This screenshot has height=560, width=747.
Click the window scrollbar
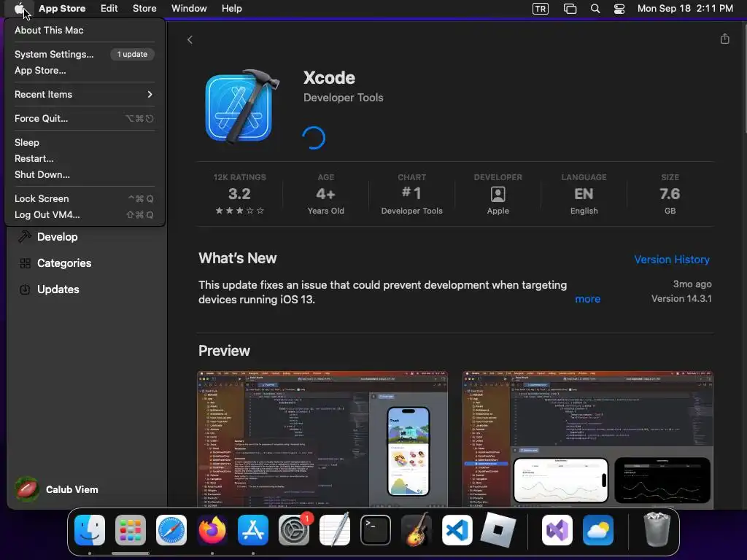coord(745,79)
